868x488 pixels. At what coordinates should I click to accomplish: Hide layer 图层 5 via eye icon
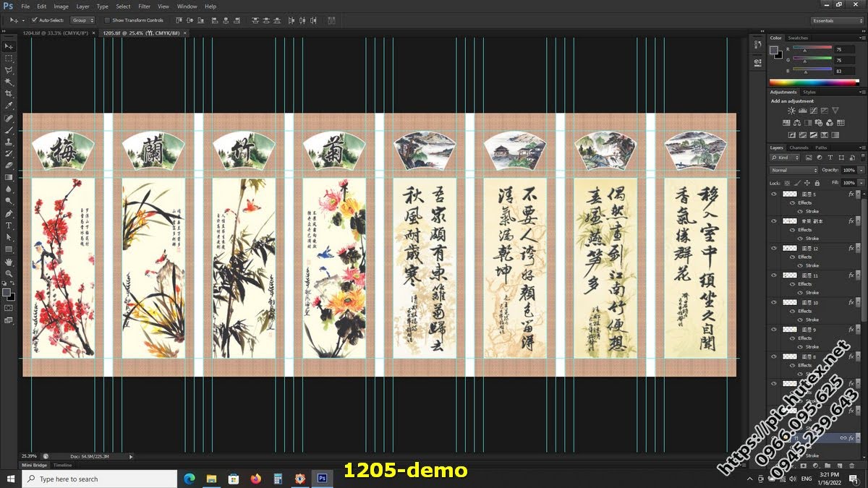tap(774, 194)
